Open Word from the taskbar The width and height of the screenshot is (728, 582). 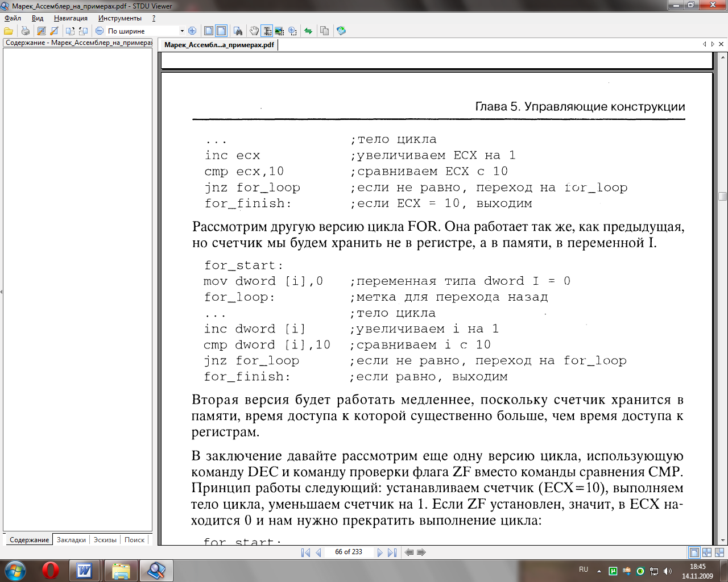point(85,571)
